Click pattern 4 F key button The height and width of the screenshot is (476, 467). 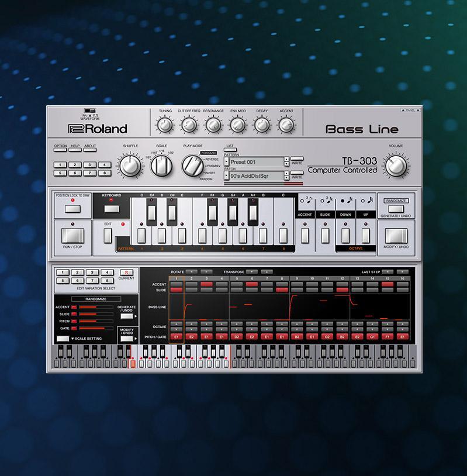202,236
